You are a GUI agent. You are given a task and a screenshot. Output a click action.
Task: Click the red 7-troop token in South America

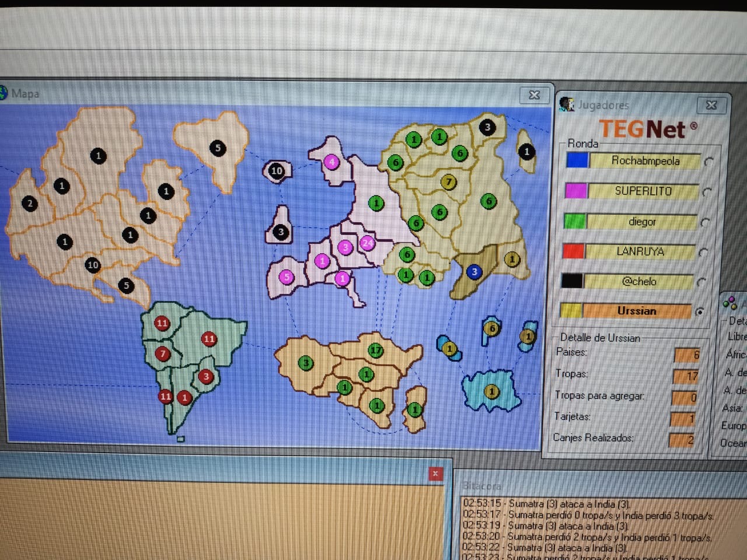tap(163, 353)
